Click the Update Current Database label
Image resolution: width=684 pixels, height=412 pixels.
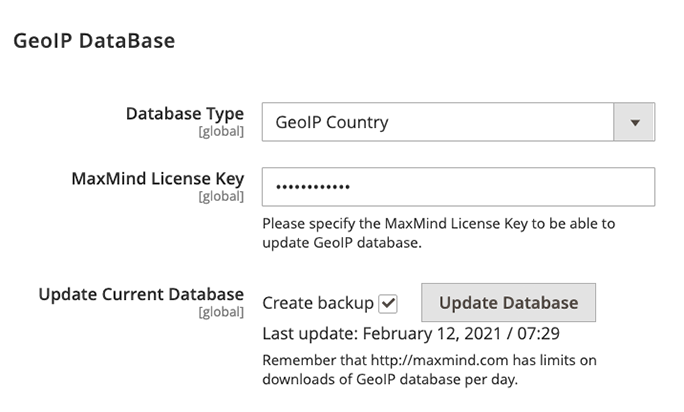[x=141, y=294]
